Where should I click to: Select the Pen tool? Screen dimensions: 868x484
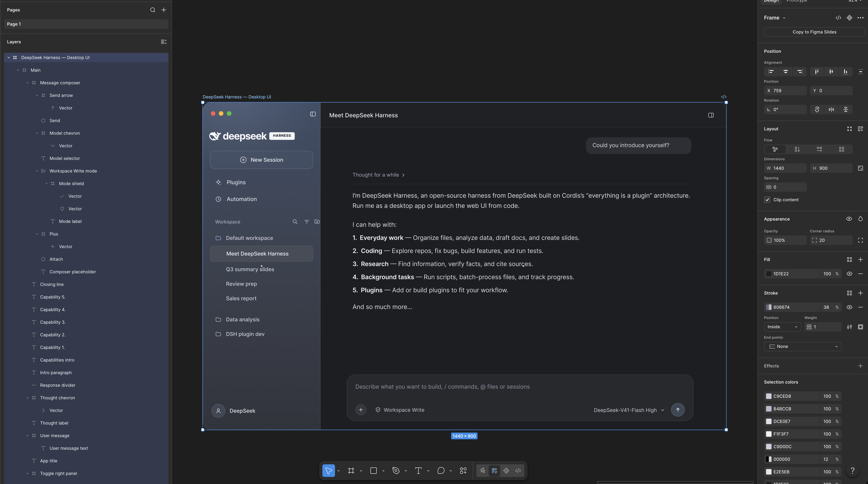click(x=396, y=471)
